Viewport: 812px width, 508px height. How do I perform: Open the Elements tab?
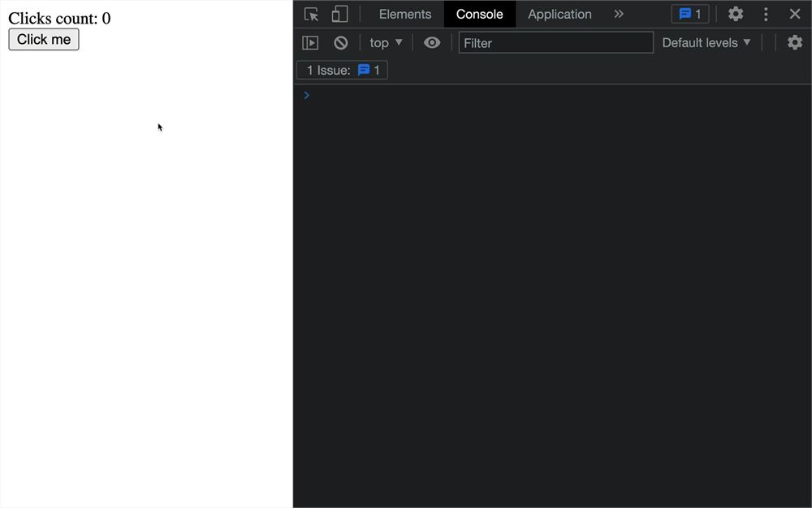point(405,14)
